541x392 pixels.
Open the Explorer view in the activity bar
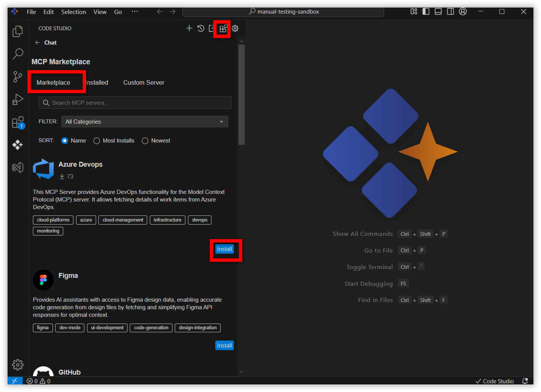click(18, 31)
